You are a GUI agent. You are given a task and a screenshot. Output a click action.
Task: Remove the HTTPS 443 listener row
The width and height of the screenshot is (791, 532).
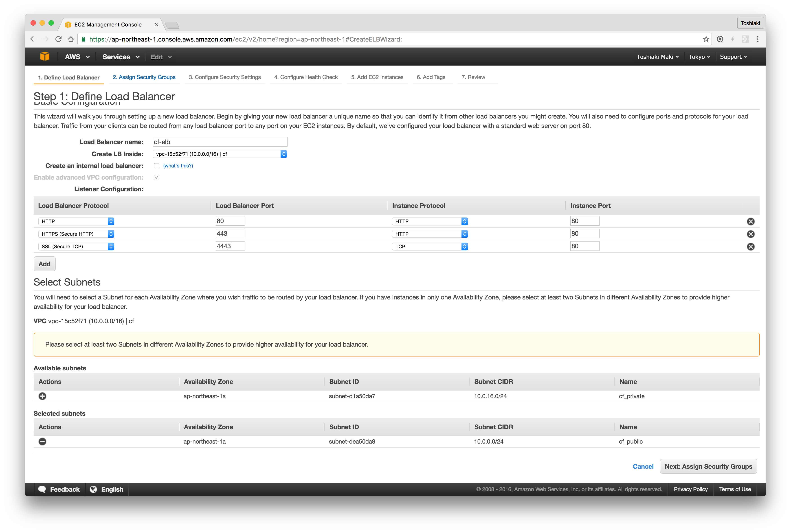[751, 234]
